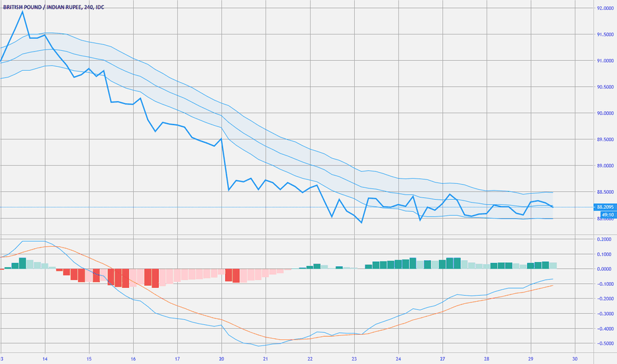617x364 pixels.
Task: Click the 88.5000 price axis label
Action: click(x=605, y=192)
